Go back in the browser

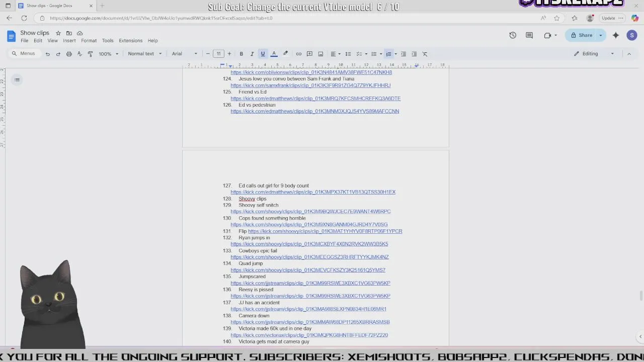point(9,18)
